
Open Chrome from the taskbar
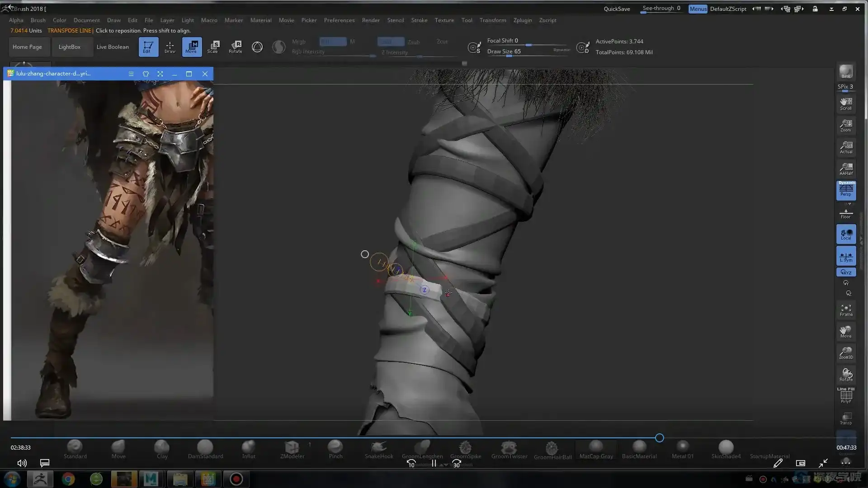coord(68,479)
